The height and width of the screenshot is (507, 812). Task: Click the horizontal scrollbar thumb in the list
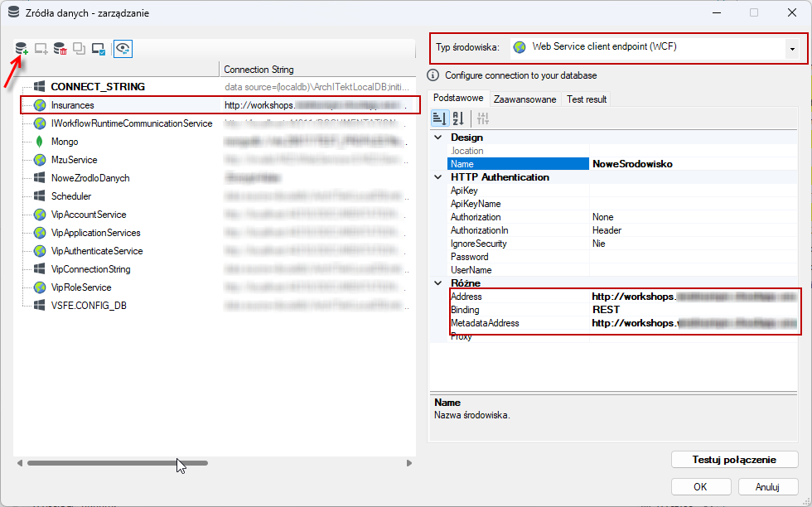coord(118,463)
